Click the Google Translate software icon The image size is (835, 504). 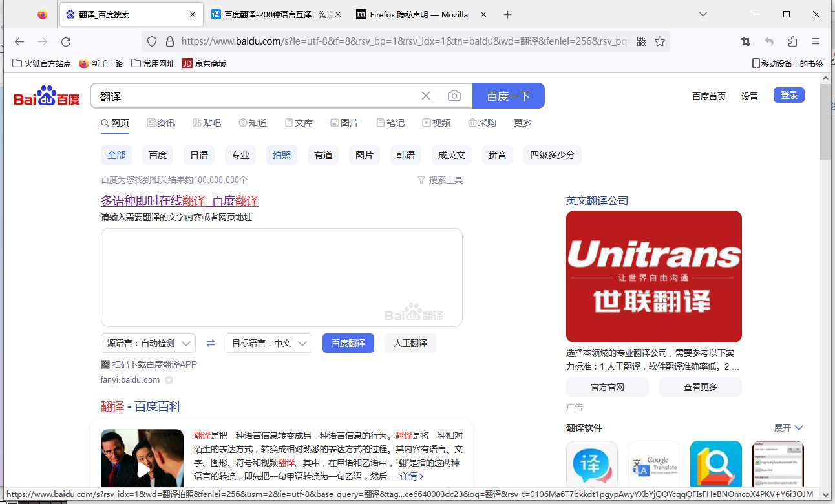tap(654, 465)
